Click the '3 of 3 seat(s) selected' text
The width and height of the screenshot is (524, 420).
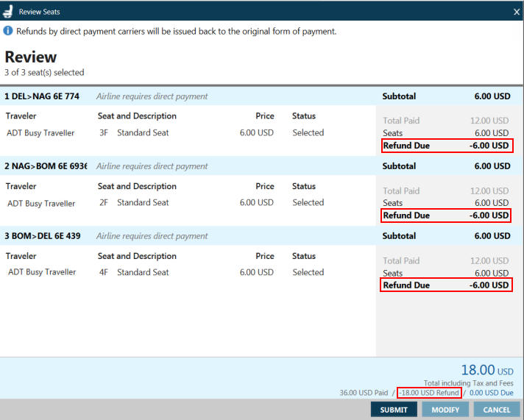click(x=44, y=73)
